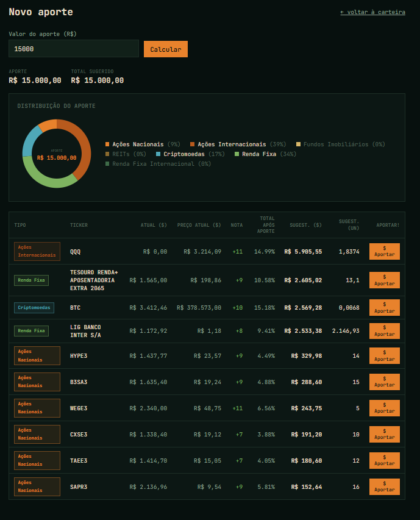Image resolution: width=420 pixels, height=520 pixels.
Task: Focus the Valor do aporte input field
Action: pos(73,49)
